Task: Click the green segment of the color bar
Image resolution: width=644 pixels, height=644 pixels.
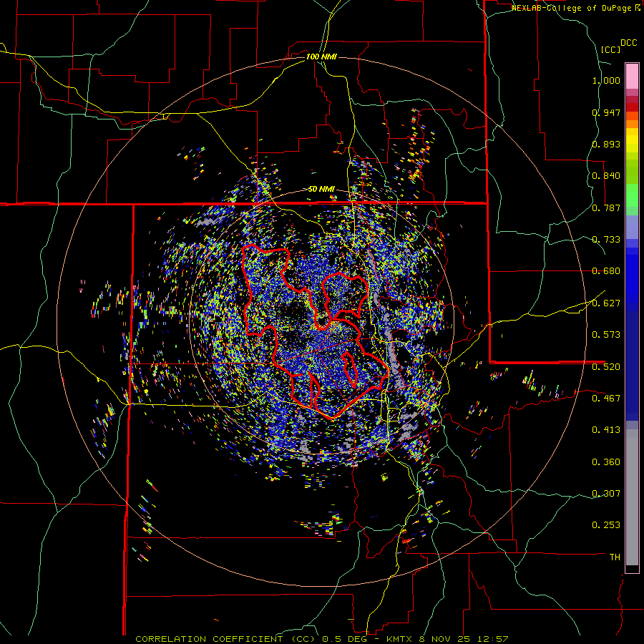Action: coord(632,195)
